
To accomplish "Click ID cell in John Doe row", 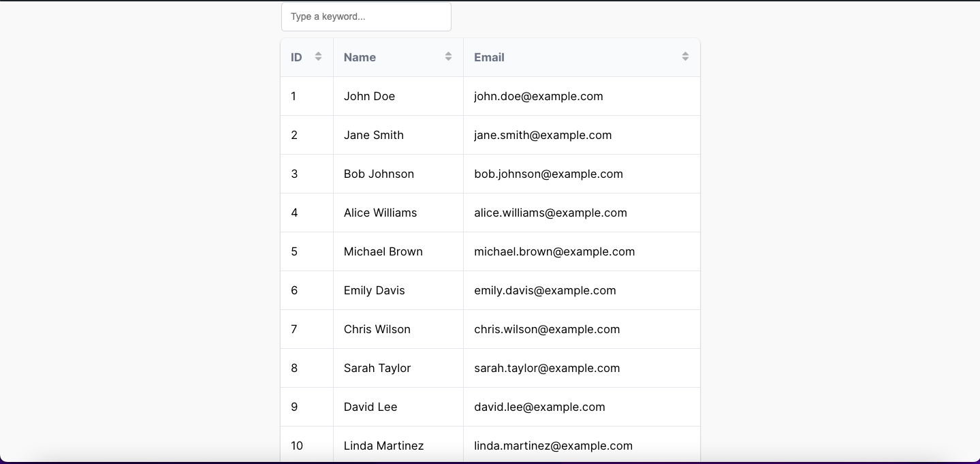I will tap(307, 96).
